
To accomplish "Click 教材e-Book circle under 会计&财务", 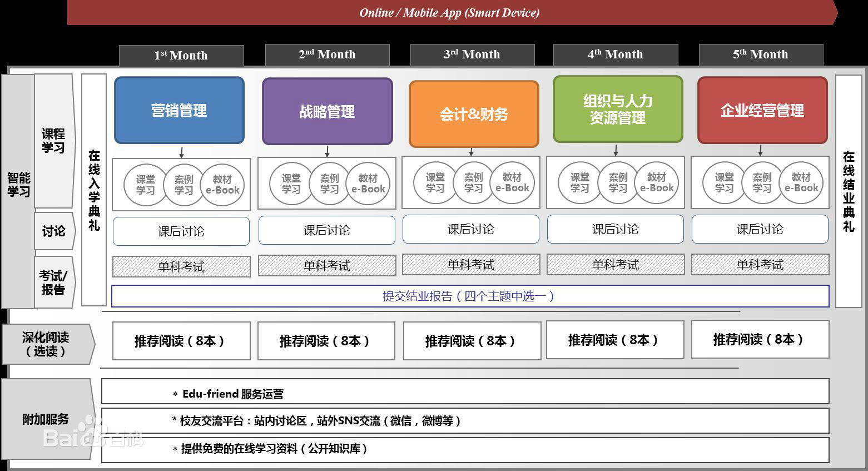I will [x=512, y=182].
